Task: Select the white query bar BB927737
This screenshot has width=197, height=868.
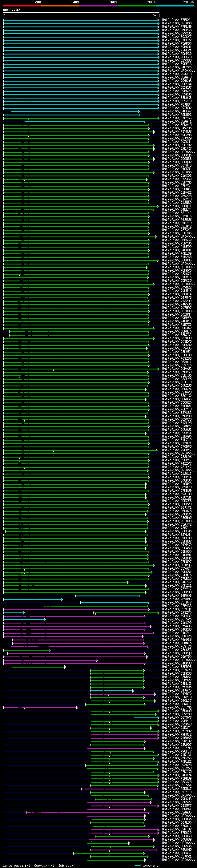Action: (x=81, y=13)
